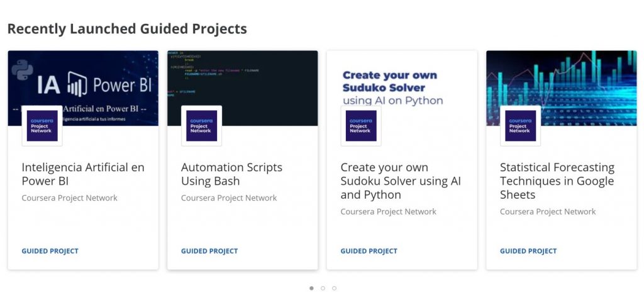644x302 pixels.
Task: Click 'Coursera Project Network' text under Power BI title
Action: [69, 198]
